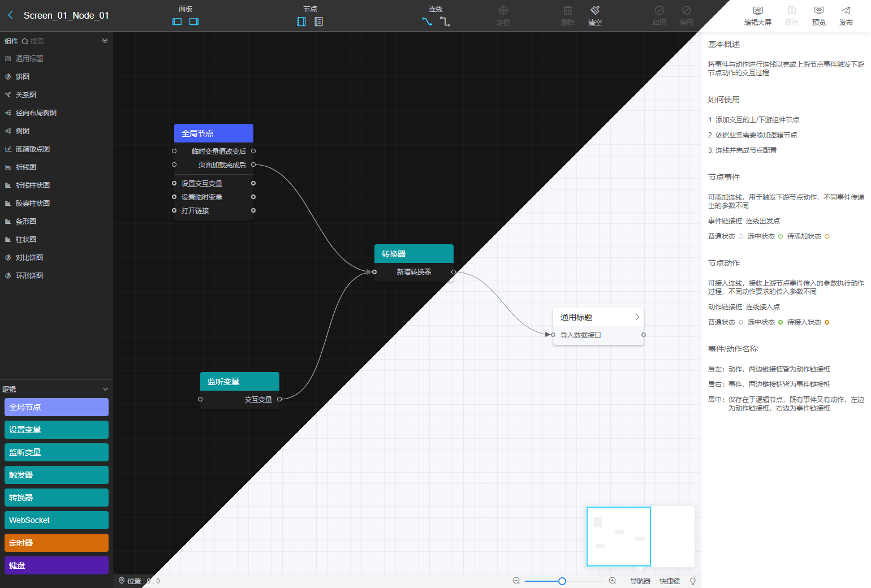
Task: Click 导入数据接口 action row
Action: 598,335
